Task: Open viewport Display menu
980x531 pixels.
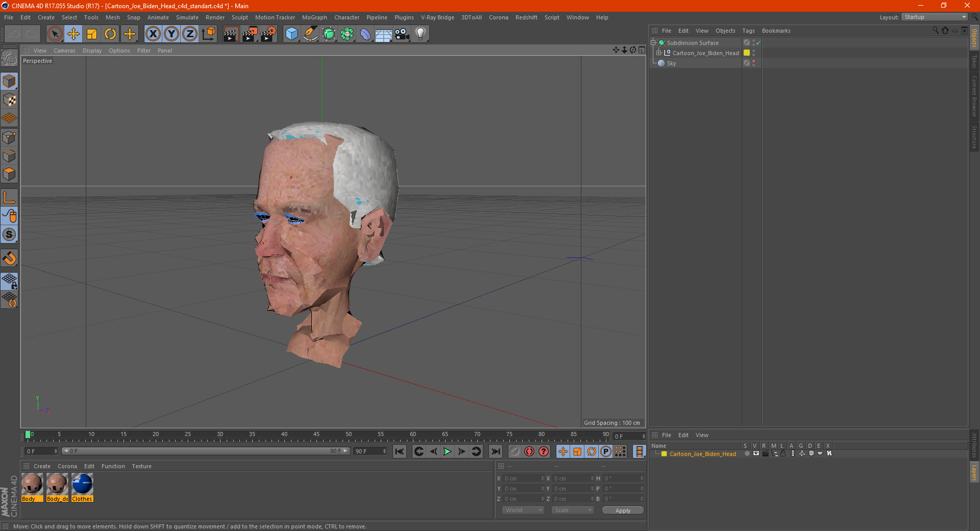Action: 92,51
